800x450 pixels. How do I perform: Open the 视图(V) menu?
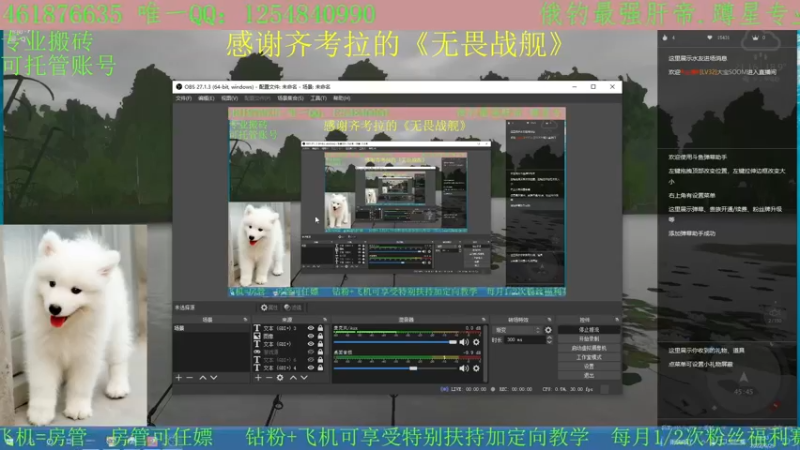229,98
